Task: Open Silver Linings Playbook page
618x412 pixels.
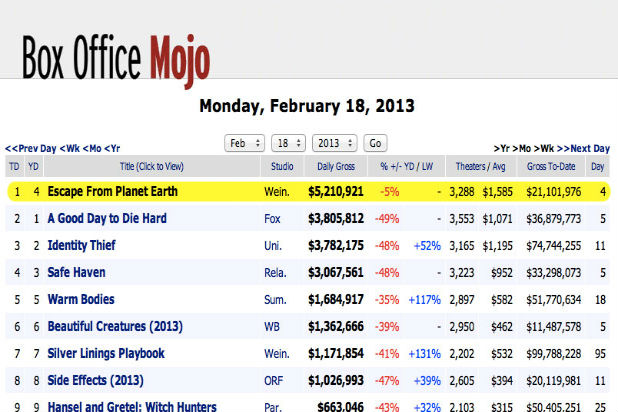Action: [106, 353]
